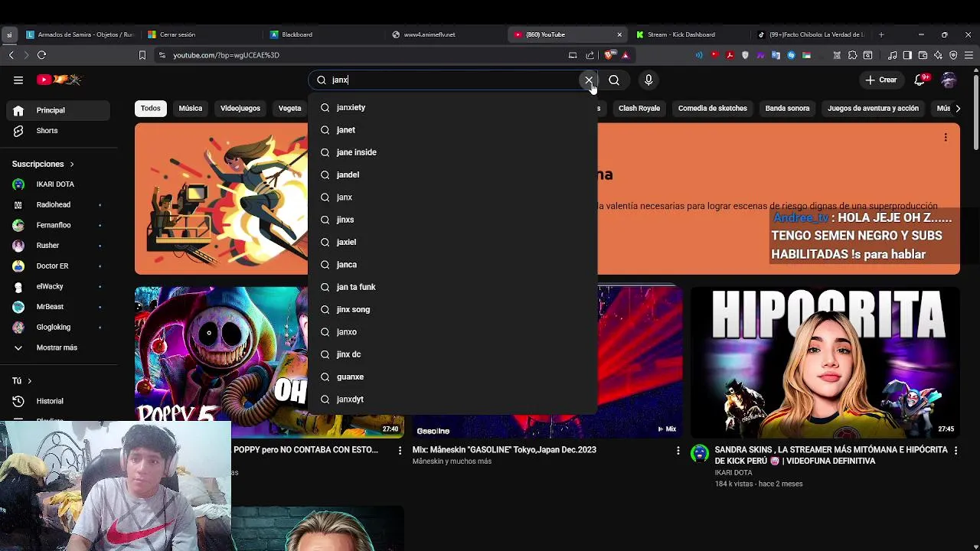The image size is (980, 551).
Task: Open the Brave Shields lion icon
Action: coord(609,55)
